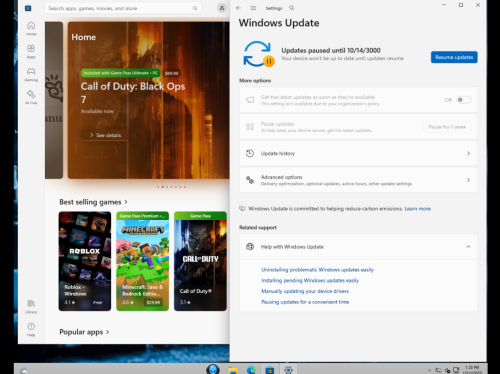The height and width of the screenshot is (374, 500).
Task: Click the Help with Windows Update globe icon
Action: pos(250,247)
